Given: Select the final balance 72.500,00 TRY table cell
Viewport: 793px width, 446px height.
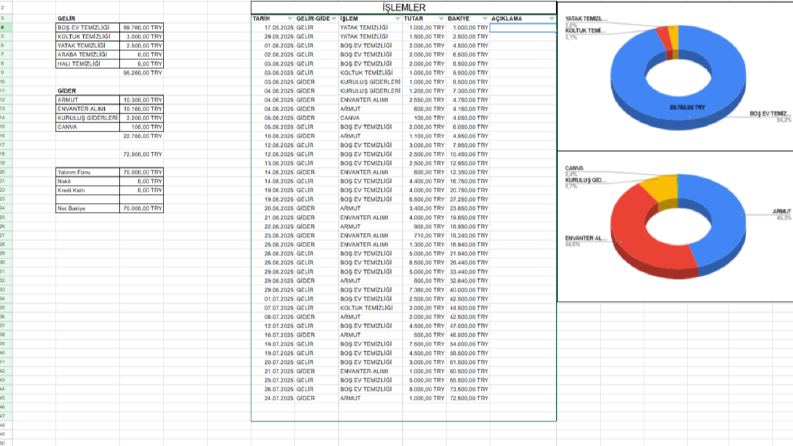Looking at the screenshot, I should pyautogui.click(x=468, y=398).
